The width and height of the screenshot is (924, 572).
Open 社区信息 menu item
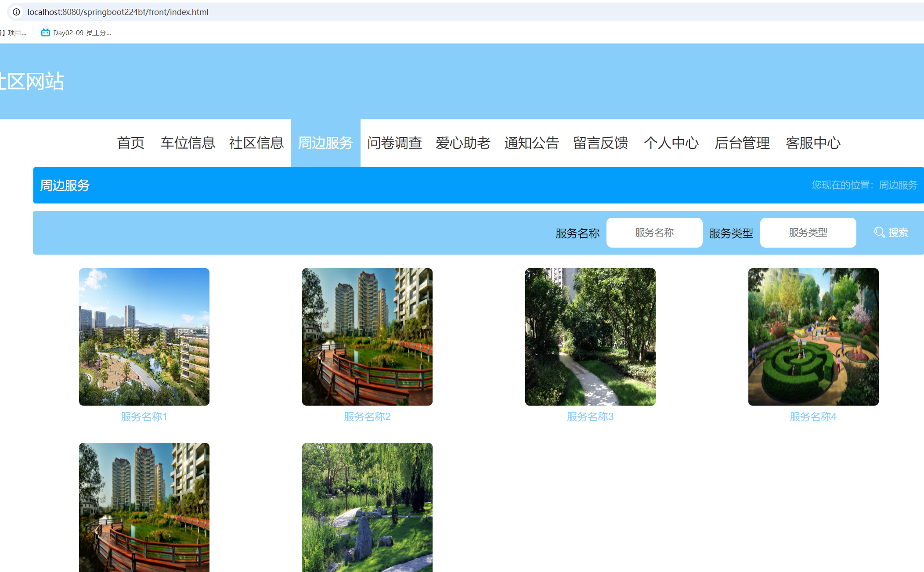(256, 143)
